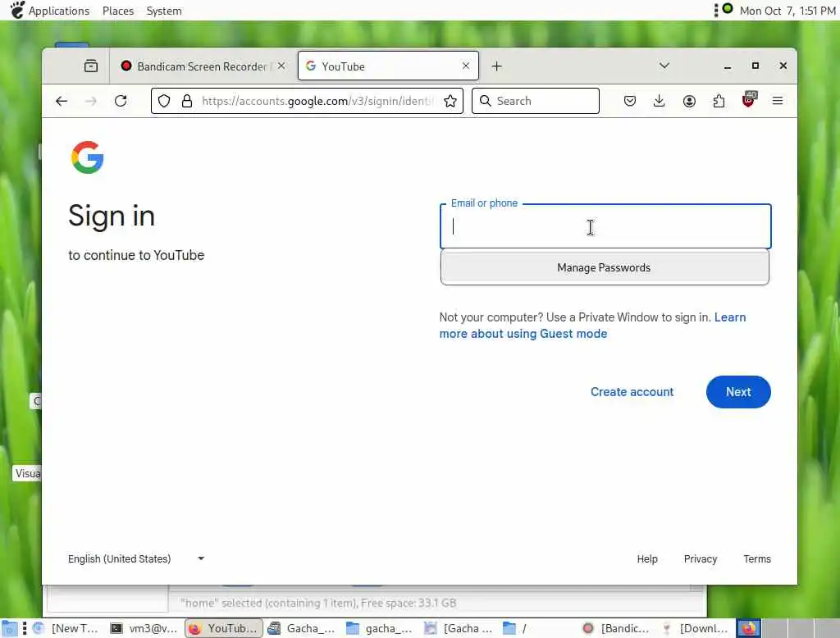This screenshot has width=840, height=638.
Task: Open Firefox View recent browsing icon
Action: point(91,66)
